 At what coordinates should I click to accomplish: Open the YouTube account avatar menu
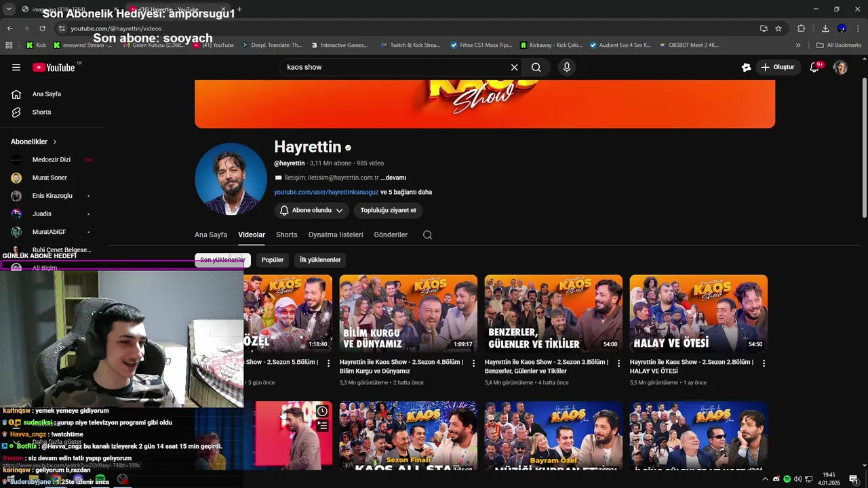(840, 67)
